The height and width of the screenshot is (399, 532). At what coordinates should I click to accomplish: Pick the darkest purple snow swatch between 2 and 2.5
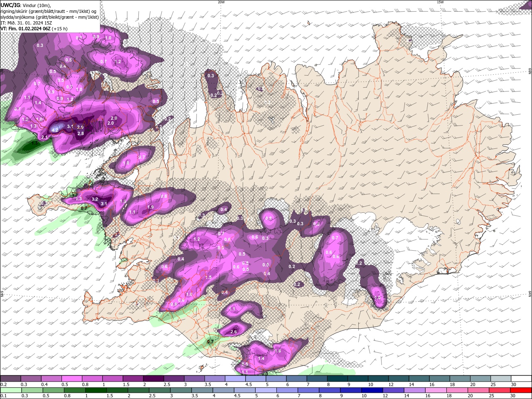pyautogui.click(x=153, y=379)
